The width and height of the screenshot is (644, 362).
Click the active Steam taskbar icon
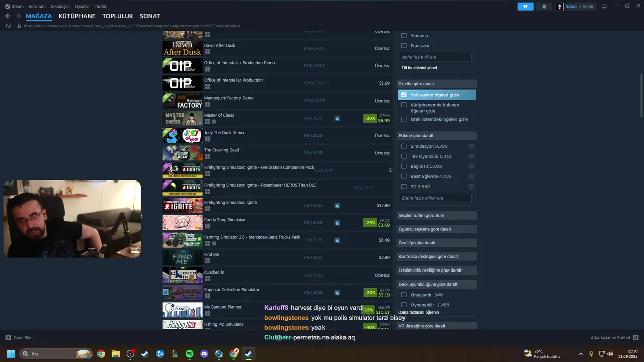pyautogui.click(x=248, y=354)
